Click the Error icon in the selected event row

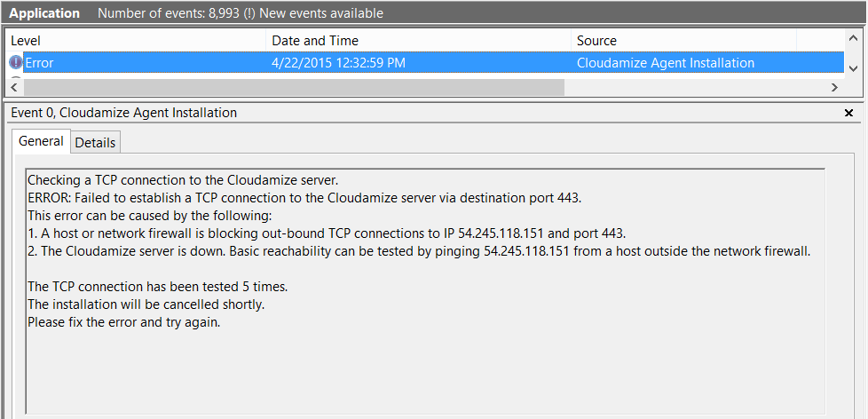[x=16, y=63]
